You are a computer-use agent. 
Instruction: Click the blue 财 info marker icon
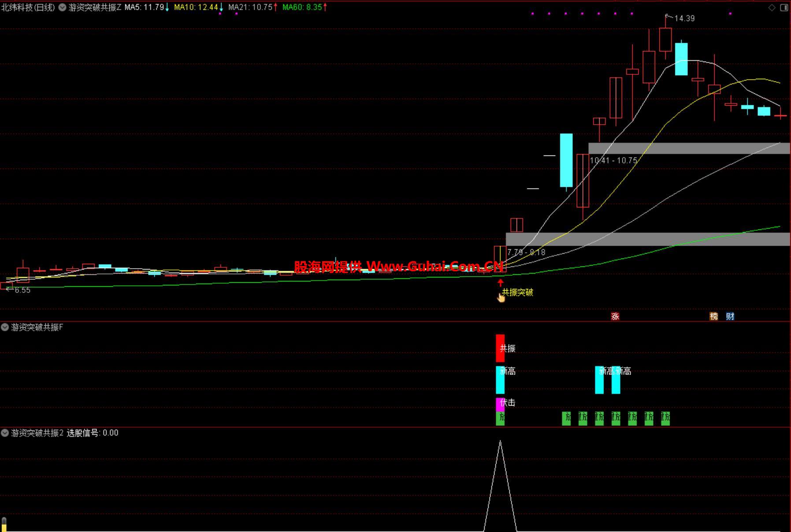[730, 316]
